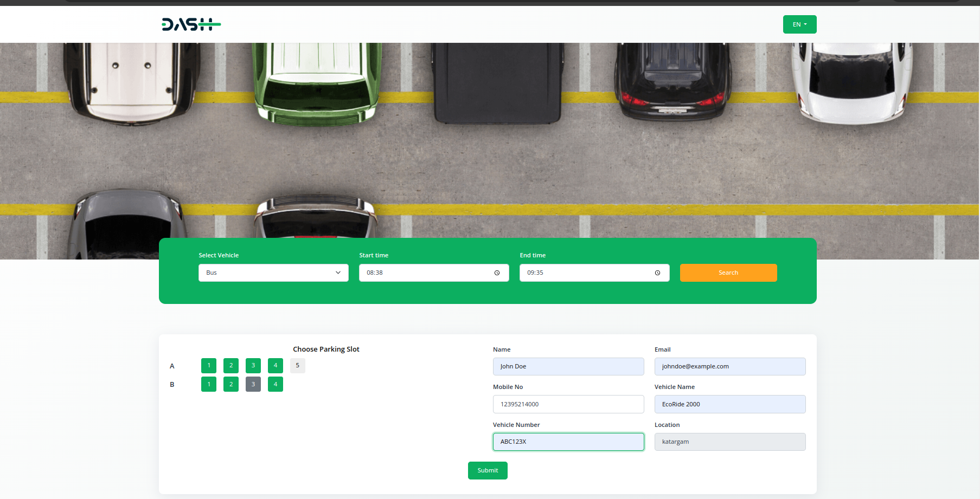Pick parking slot A4

(x=276, y=366)
